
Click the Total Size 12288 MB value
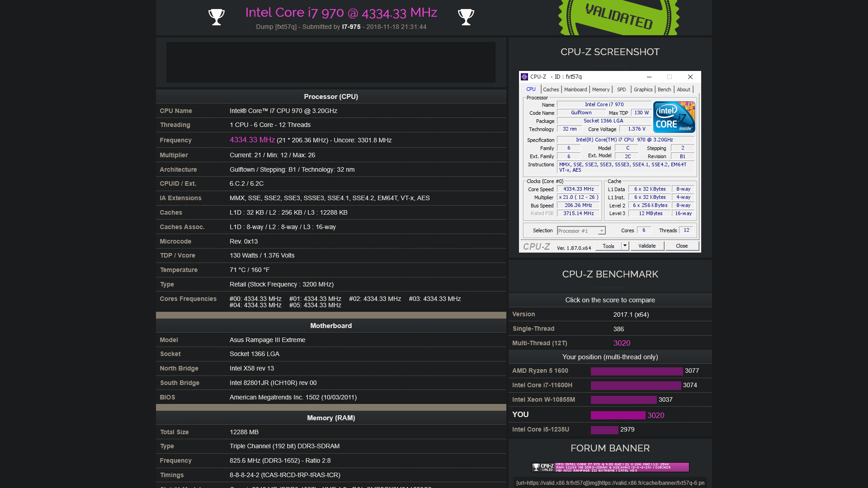coord(244,432)
